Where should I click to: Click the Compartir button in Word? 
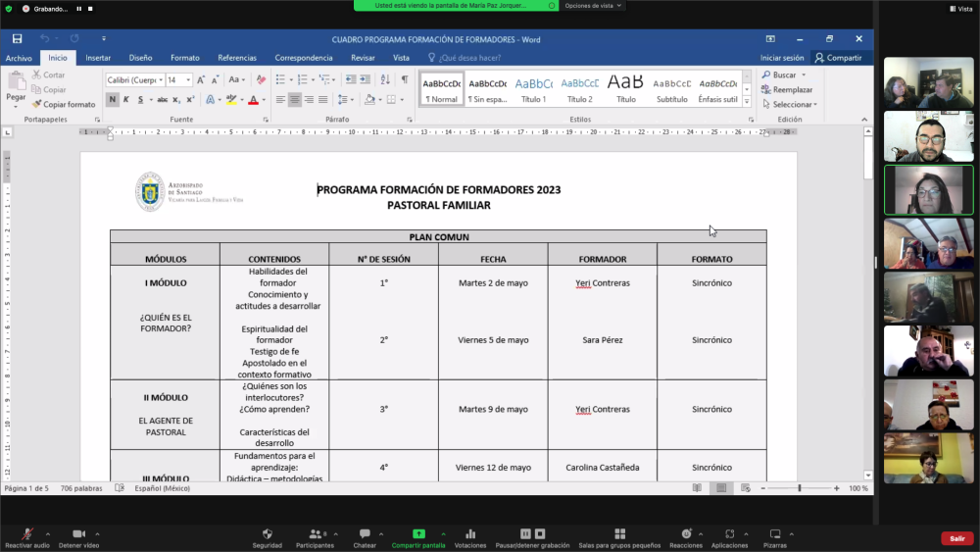point(838,58)
